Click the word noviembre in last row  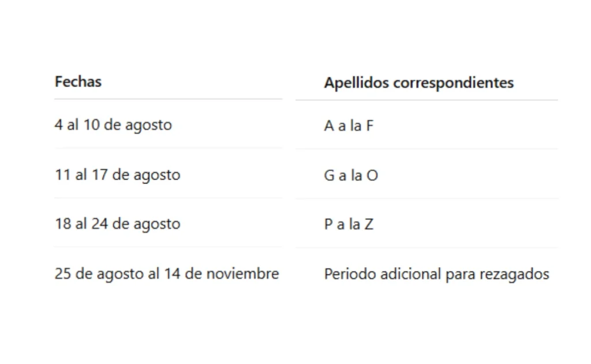pos(243,273)
